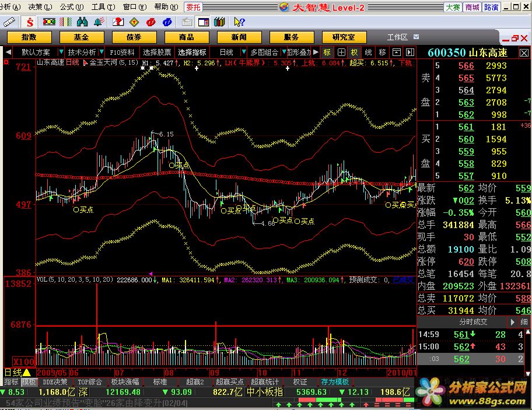
Task: Select the DDE决策 tab
Action: point(55,382)
